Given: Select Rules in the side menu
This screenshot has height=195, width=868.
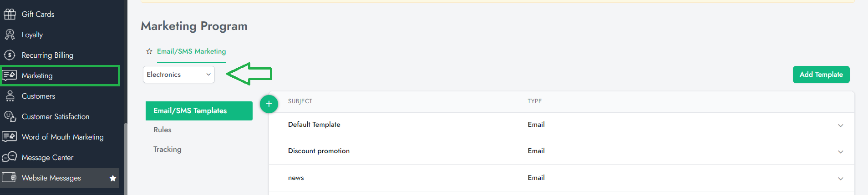Looking at the screenshot, I should 162,130.
